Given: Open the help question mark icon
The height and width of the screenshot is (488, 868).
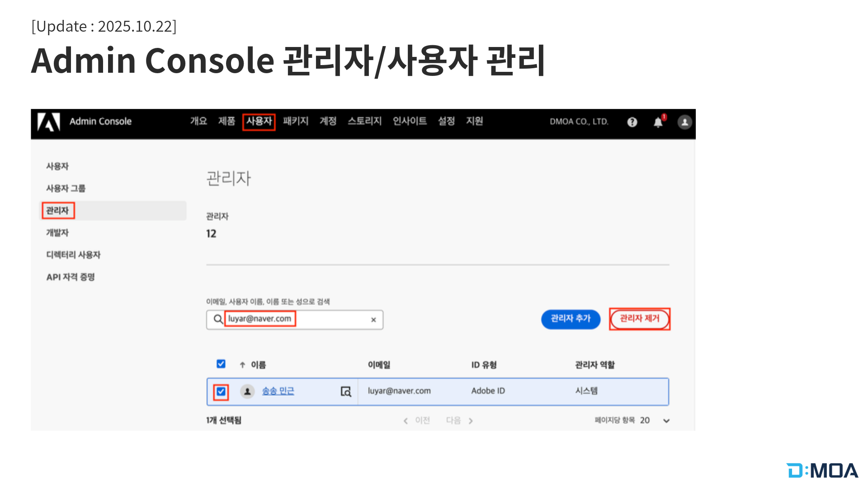Looking at the screenshot, I should (632, 122).
